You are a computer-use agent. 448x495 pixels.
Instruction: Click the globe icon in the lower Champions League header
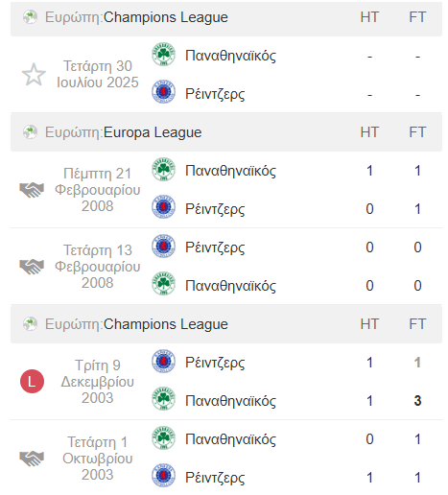click(31, 324)
